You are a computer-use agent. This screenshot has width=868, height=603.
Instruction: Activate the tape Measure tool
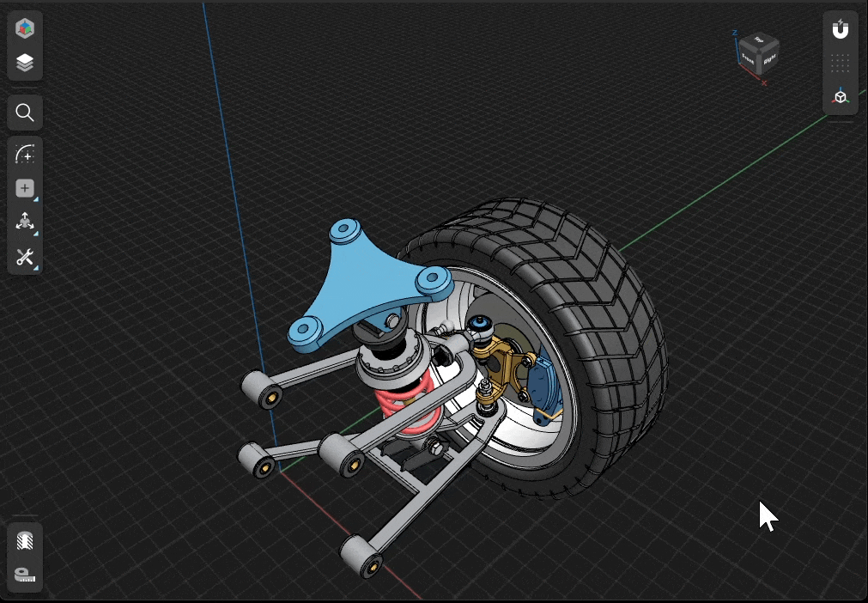pos(25,575)
